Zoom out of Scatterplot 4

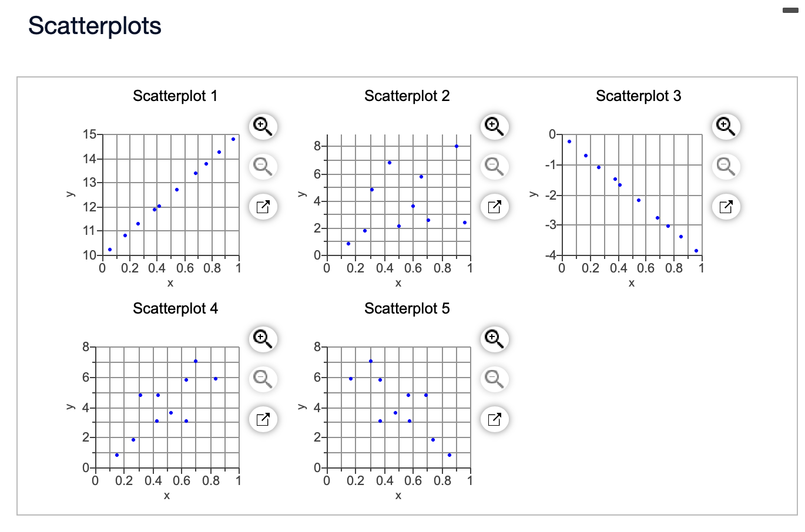coord(263,379)
